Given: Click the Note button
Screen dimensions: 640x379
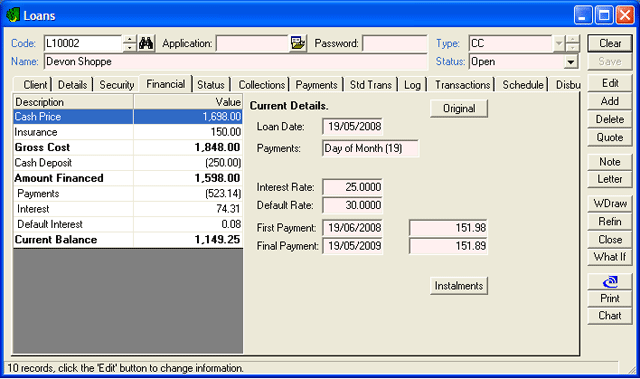Looking at the screenshot, I should pyautogui.click(x=610, y=162).
